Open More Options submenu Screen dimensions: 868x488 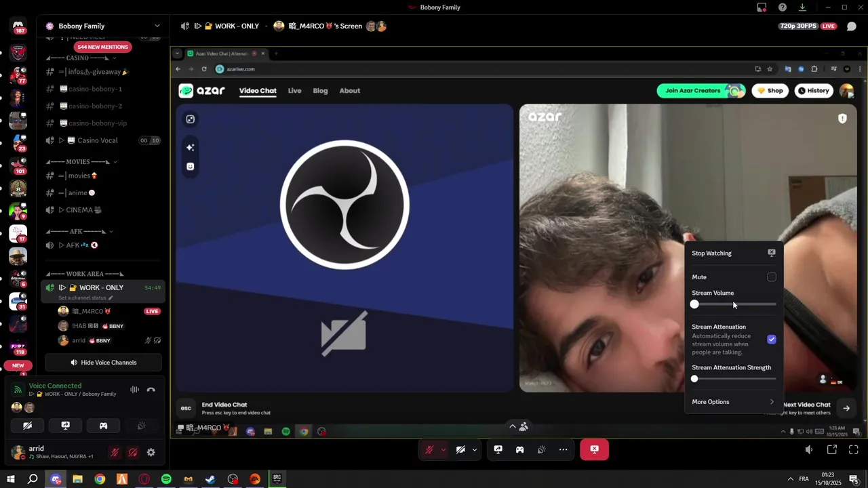(734, 402)
